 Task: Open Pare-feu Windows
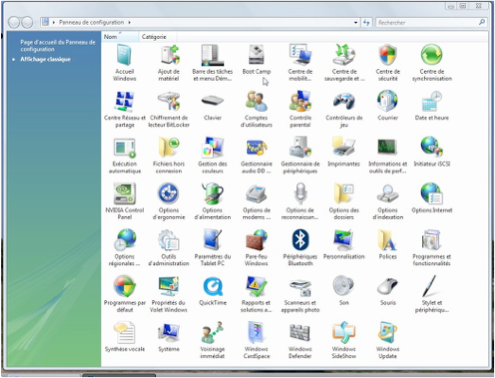click(256, 247)
